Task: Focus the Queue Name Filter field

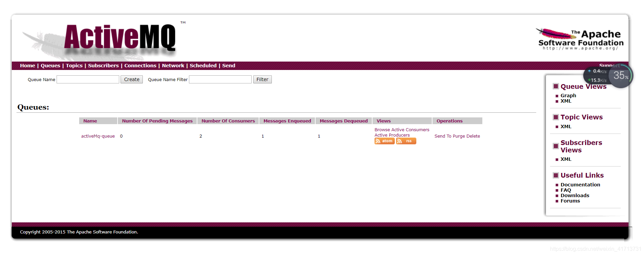Action: click(220, 79)
